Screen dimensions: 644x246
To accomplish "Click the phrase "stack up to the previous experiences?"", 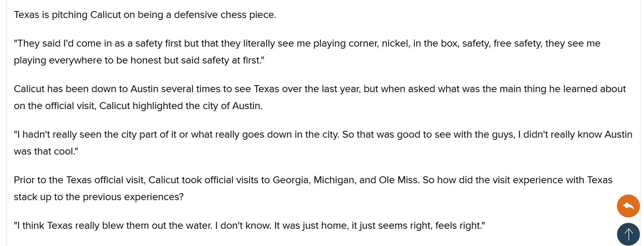I will (x=99, y=197).
